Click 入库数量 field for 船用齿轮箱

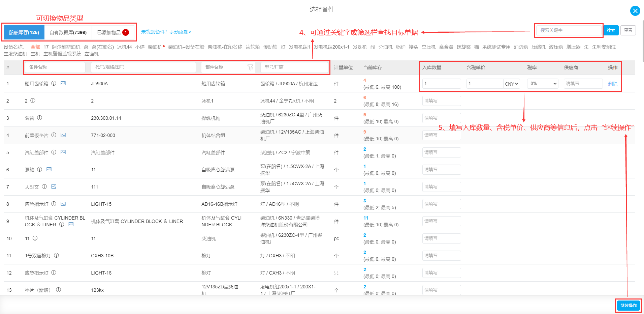pos(442,84)
